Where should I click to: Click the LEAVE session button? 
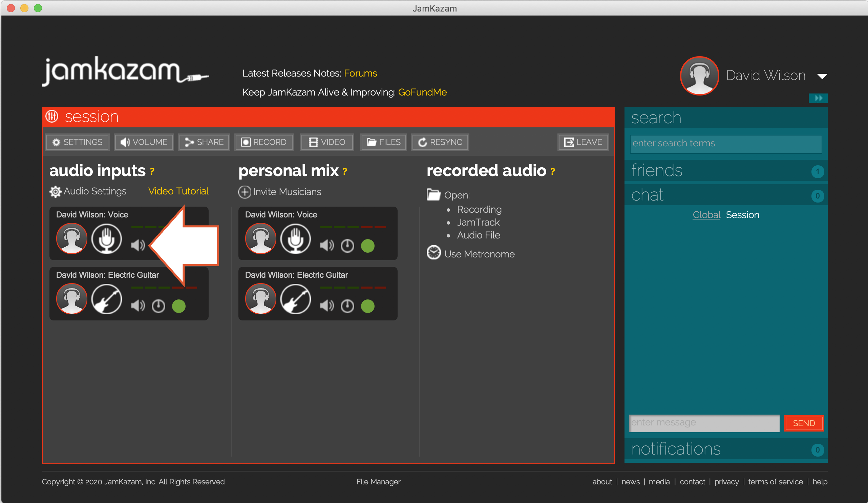(583, 142)
